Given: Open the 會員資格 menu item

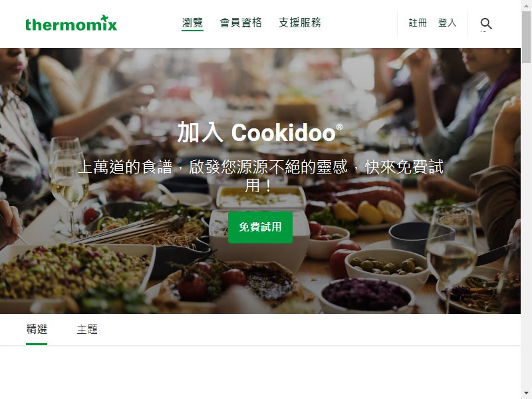Looking at the screenshot, I should click(241, 23).
